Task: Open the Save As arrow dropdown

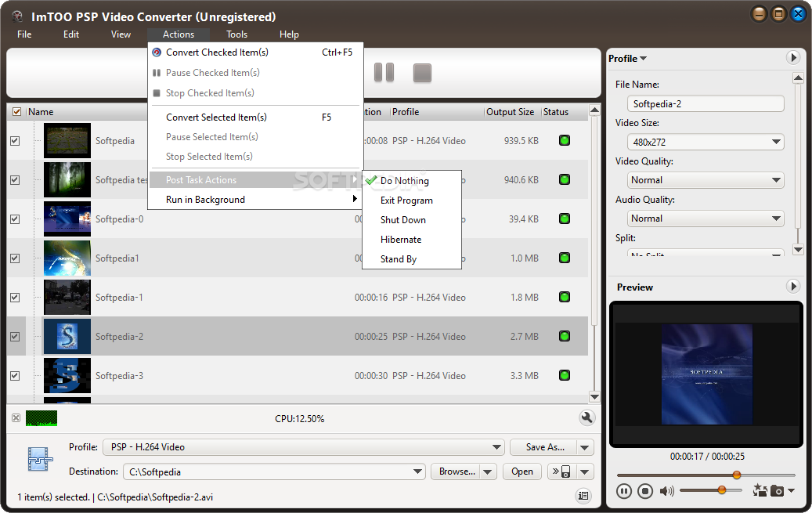Action: (x=585, y=447)
